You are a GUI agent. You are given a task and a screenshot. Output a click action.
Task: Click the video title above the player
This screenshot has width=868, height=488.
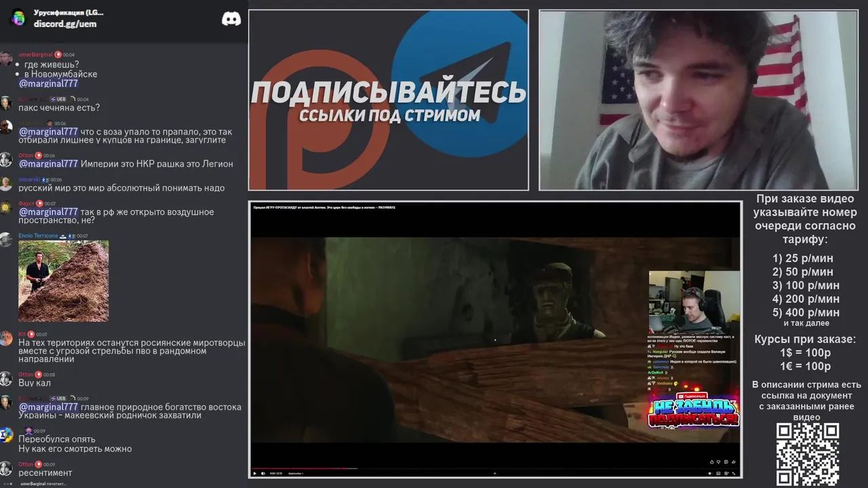tap(324, 207)
